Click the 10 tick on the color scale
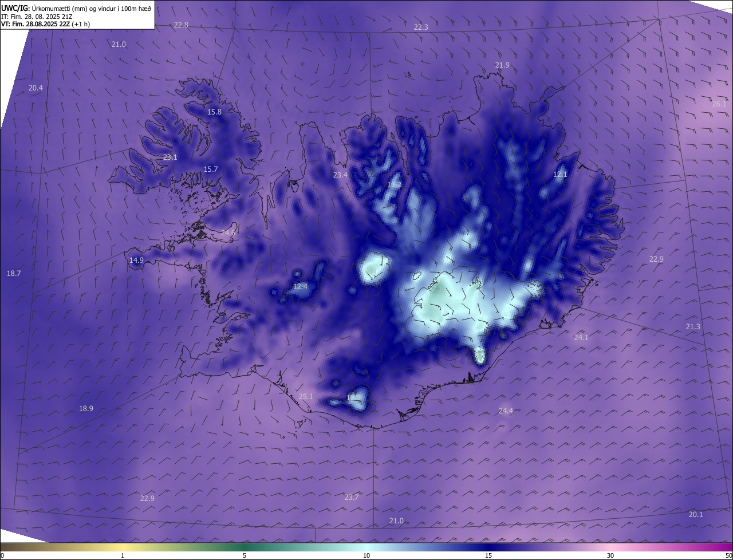The height and width of the screenshot is (560, 733). point(366,555)
